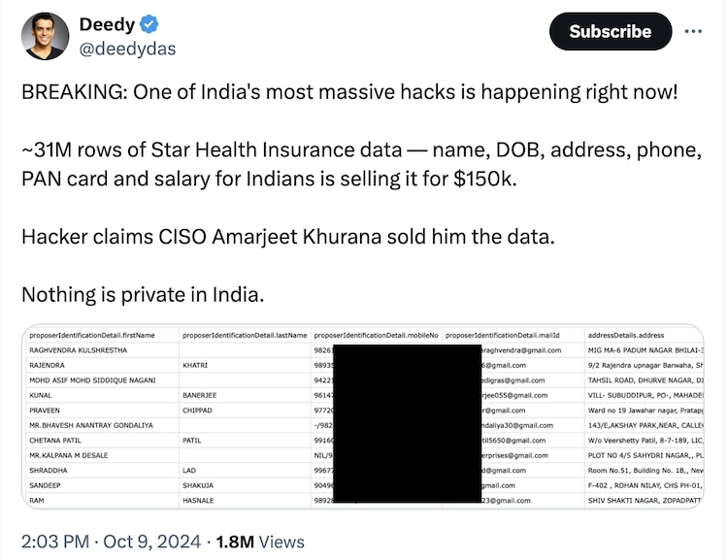This screenshot has height=560, width=728.
Task: Click the @deedydas handle
Action: click(x=127, y=49)
